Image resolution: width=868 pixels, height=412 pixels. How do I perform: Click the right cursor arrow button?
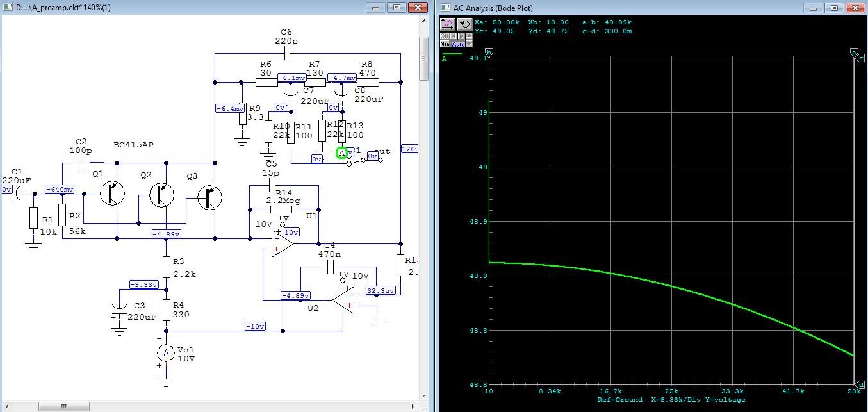click(x=460, y=35)
